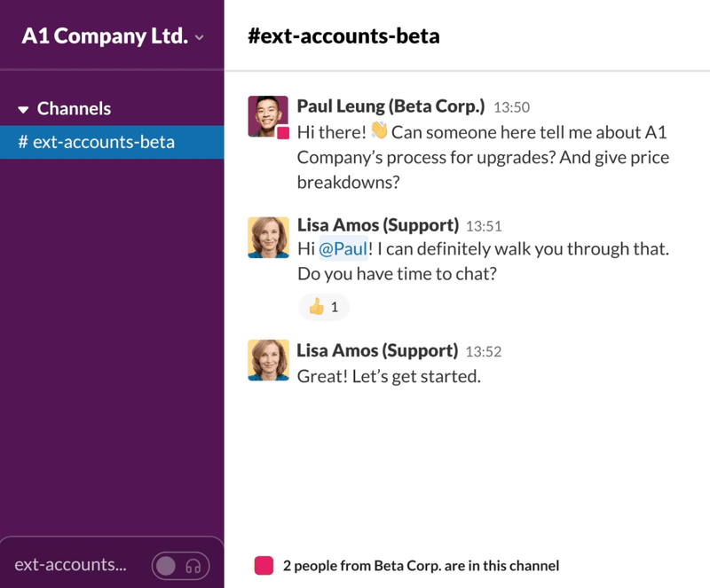Open Paul Leung's profile via his avatar
Viewport: 710px width, 588px height.
point(268,111)
